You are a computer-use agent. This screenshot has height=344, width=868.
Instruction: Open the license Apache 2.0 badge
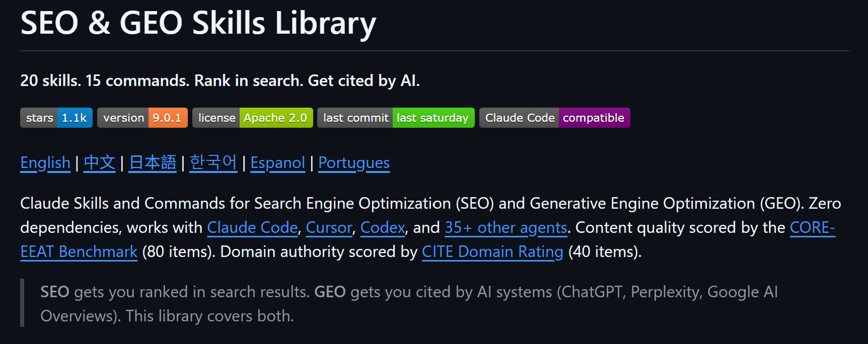pyautogui.click(x=253, y=118)
